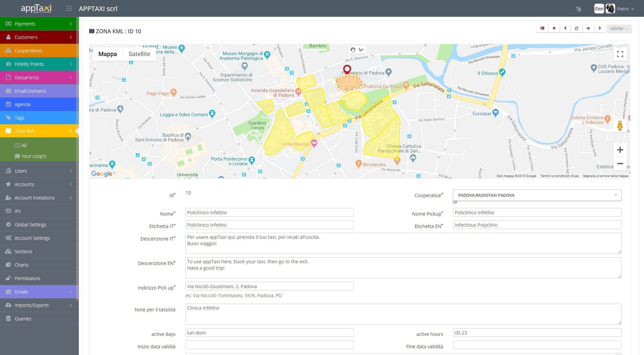This screenshot has height=355, width=644.
Task: Select All under Zone KML
Action: pyautogui.click(x=21, y=145)
